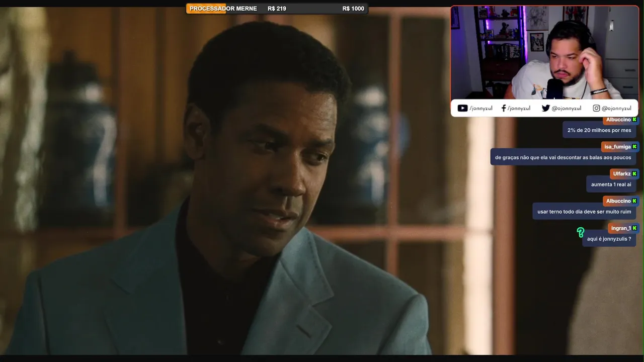Screen dimensions: 644x362
Task: Open the Instagram @ojonnyzul handle
Action: [x=616, y=108]
